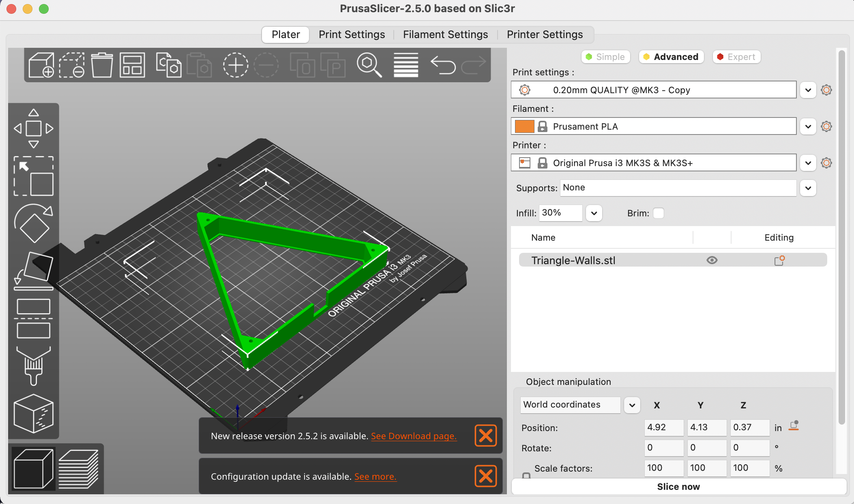Image resolution: width=854 pixels, height=504 pixels.
Task: Click the drop-to-bed icon beside Position
Action: (794, 426)
